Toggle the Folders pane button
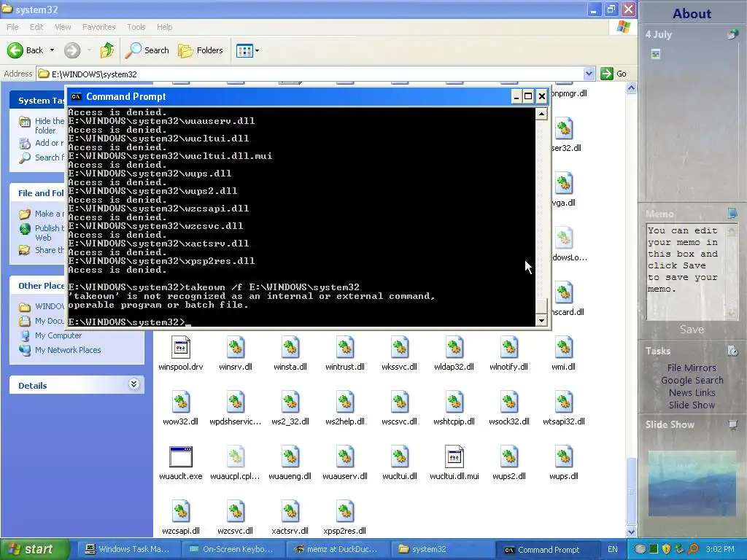747x560 pixels. tap(201, 50)
